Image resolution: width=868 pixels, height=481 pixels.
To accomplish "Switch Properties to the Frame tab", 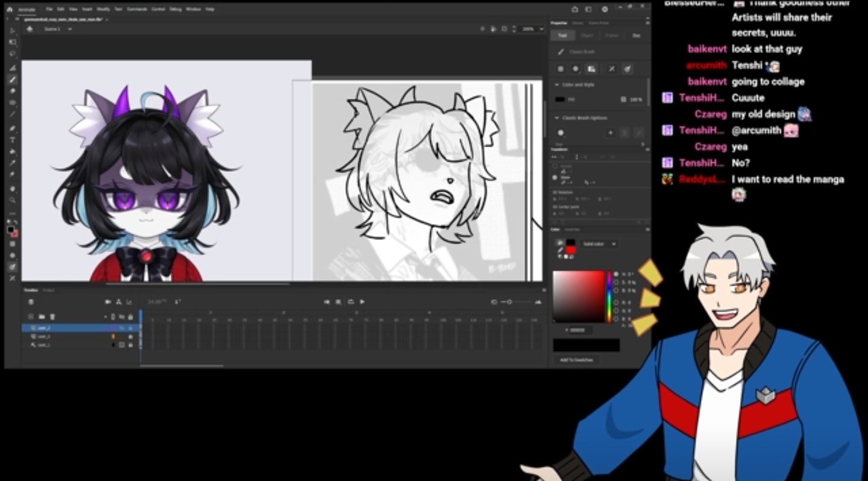I will click(x=612, y=36).
